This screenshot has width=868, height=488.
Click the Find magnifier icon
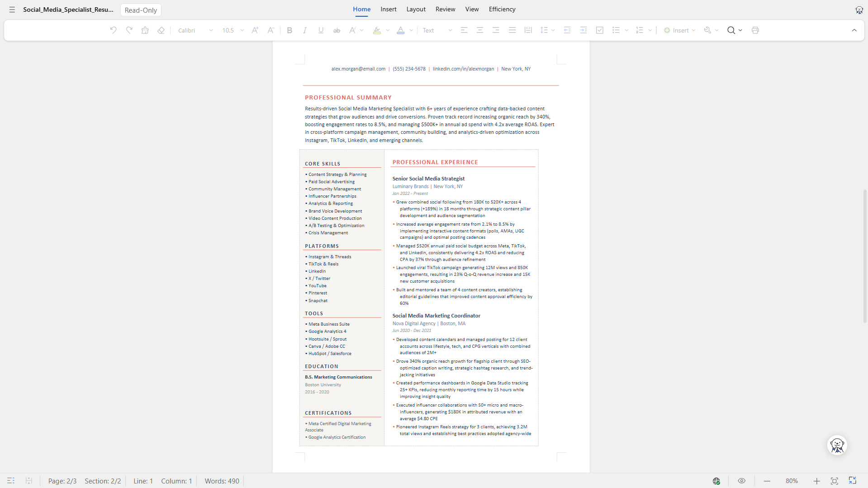[x=731, y=30]
